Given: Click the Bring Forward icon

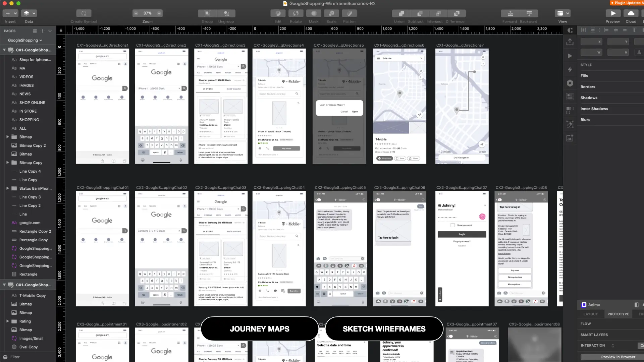Looking at the screenshot, I should pos(510,13).
